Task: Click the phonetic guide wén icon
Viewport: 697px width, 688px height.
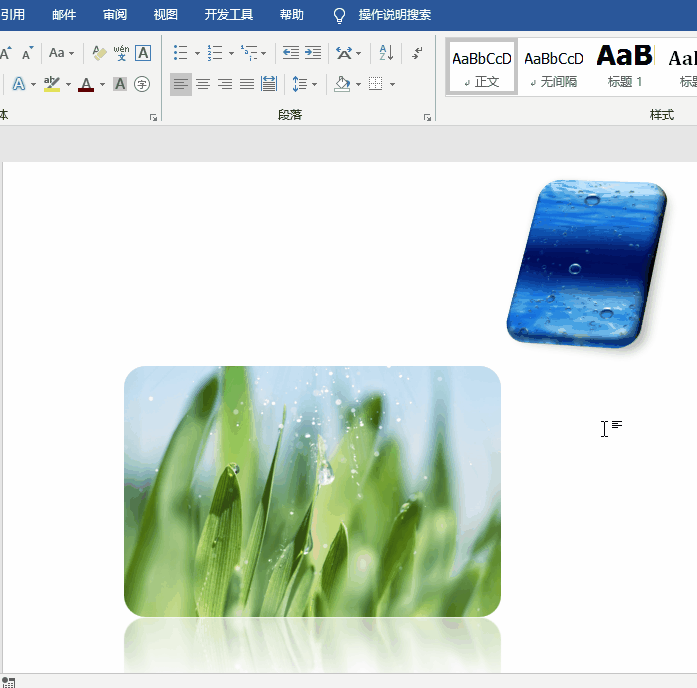Action: click(121, 53)
